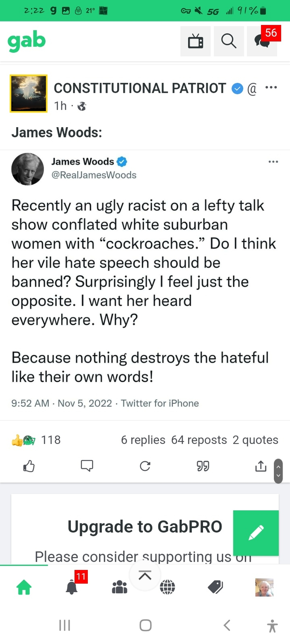
Task: Repost using the circular arrow icon
Action: pyautogui.click(x=145, y=466)
